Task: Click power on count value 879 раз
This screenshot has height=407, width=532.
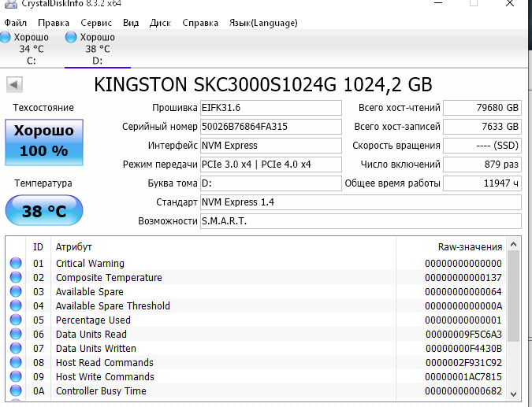Action: coord(482,165)
